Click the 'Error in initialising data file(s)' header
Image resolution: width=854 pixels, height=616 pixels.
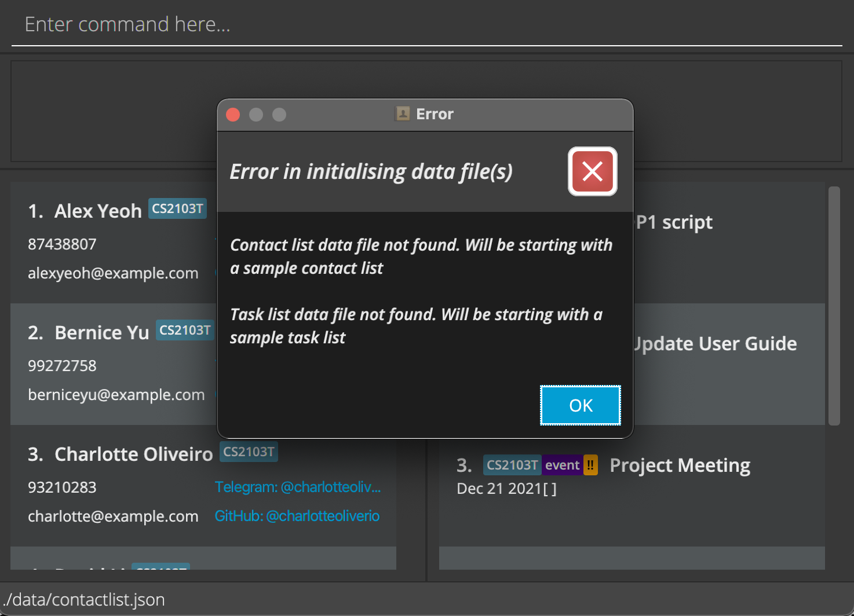tap(371, 171)
